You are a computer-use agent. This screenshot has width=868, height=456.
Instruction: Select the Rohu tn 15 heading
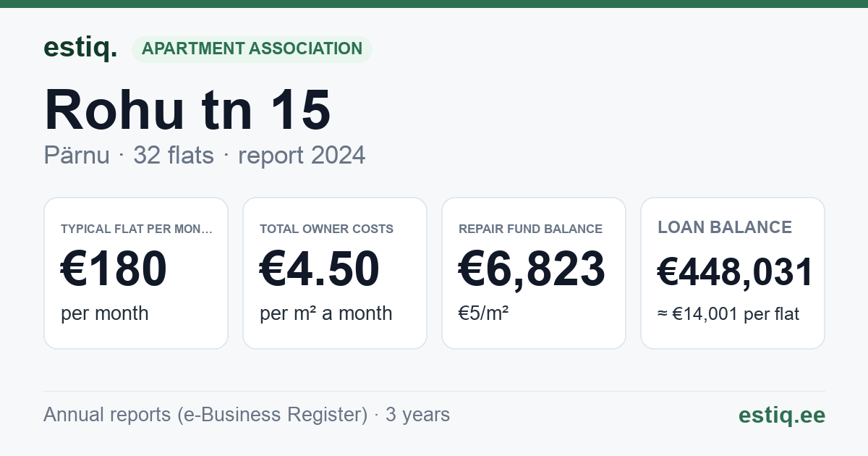(x=187, y=110)
